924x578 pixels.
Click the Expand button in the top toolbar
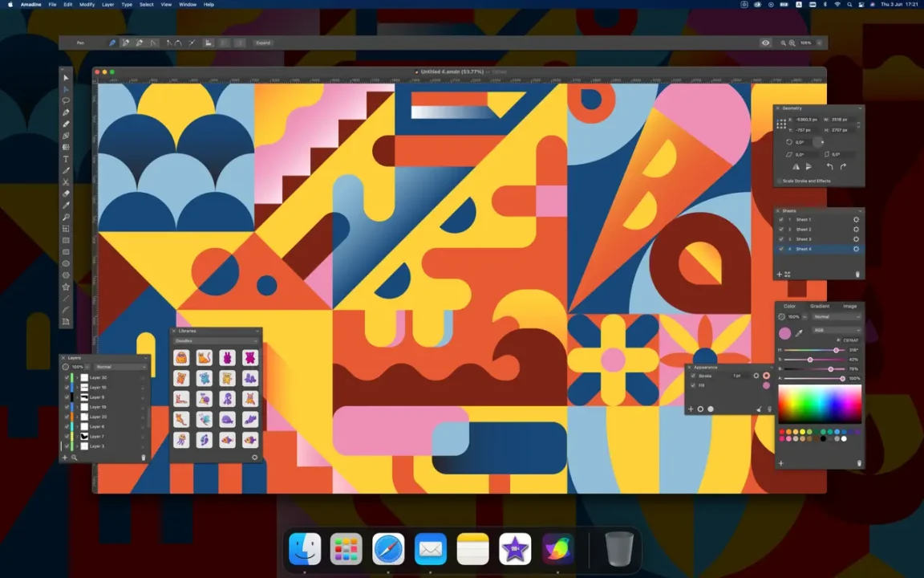click(263, 43)
